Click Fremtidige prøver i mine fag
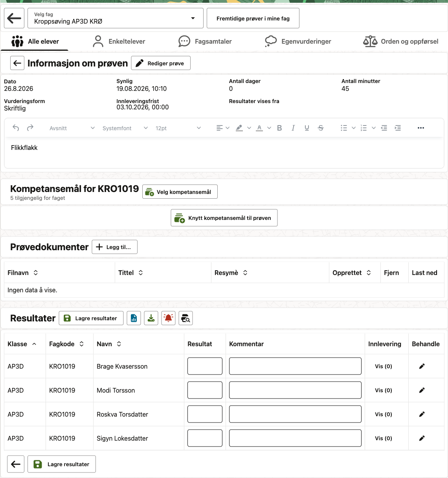The width and height of the screenshot is (448, 478). click(x=253, y=18)
